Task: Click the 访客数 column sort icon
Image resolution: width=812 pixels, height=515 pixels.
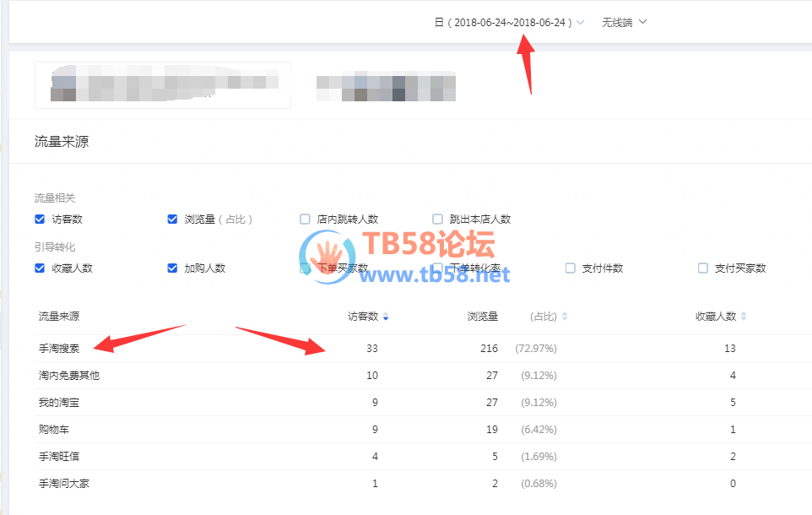Action: coord(386,317)
